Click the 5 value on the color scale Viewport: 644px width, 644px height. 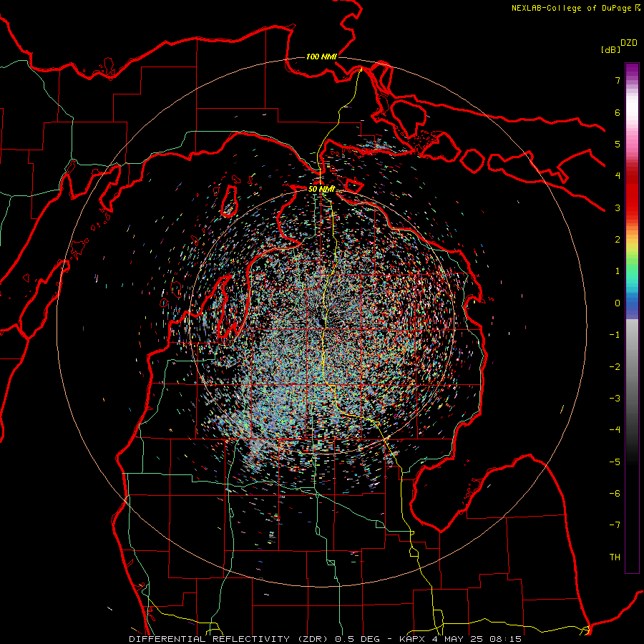point(618,144)
